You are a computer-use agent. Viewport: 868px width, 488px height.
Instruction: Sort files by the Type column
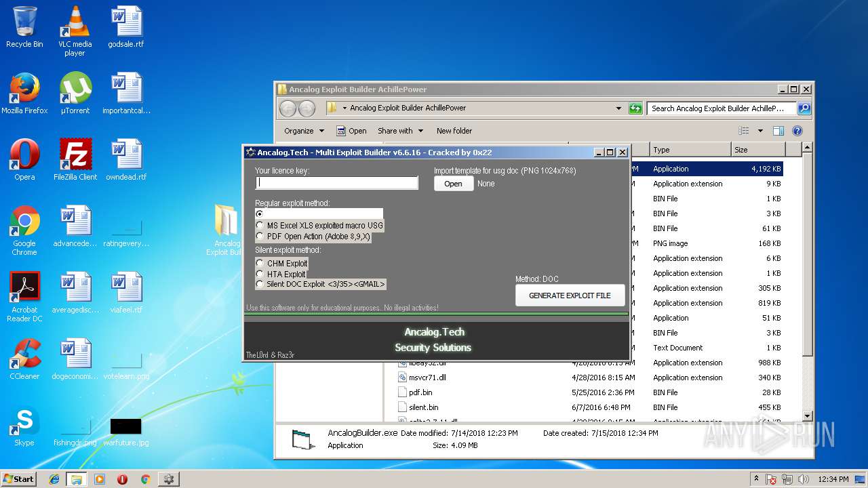pyautogui.click(x=690, y=150)
